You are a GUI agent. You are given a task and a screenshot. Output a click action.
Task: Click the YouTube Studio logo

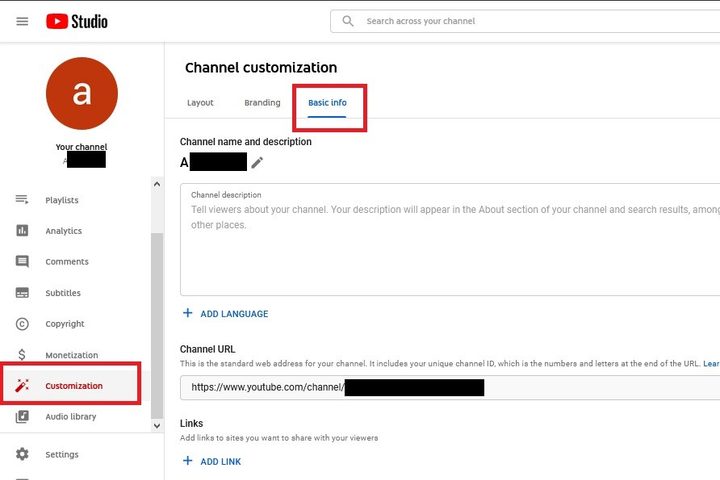click(x=77, y=22)
